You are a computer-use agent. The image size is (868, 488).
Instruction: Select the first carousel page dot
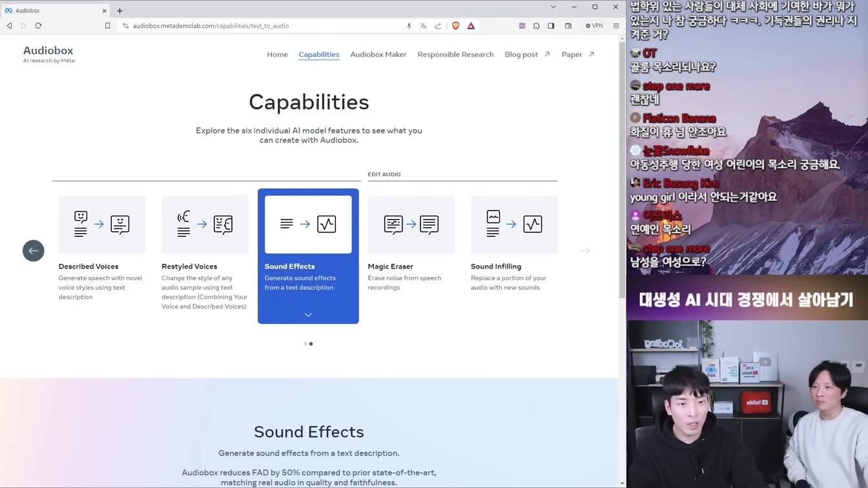(305, 344)
